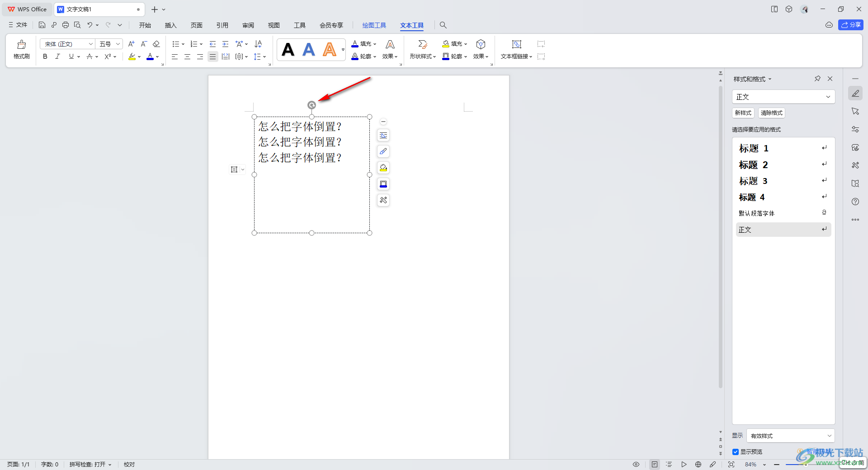Click text wrap icon in floating toolbar
The width and height of the screenshot is (868, 470).
pyautogui.click(x=383, y=135)
